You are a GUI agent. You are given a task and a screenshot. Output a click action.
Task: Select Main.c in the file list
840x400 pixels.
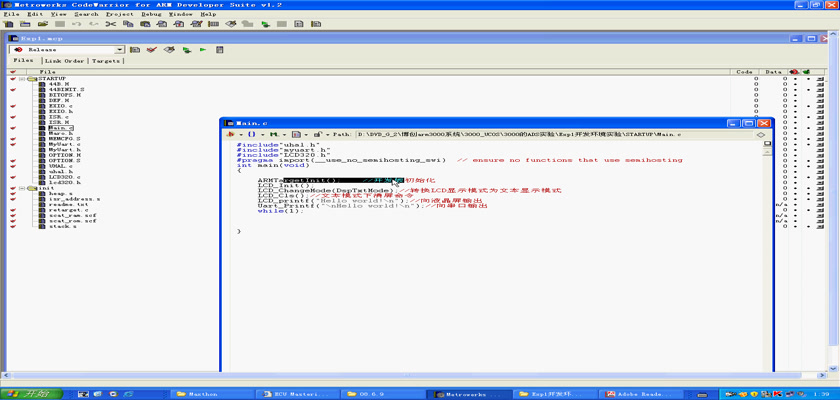[x=61, y=128]
